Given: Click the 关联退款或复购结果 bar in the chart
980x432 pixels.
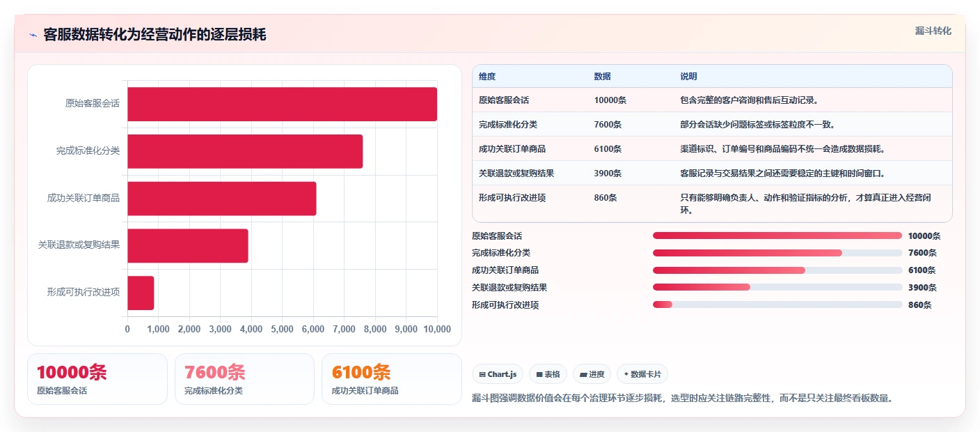Looking at the screenshot, I should 187,245.
